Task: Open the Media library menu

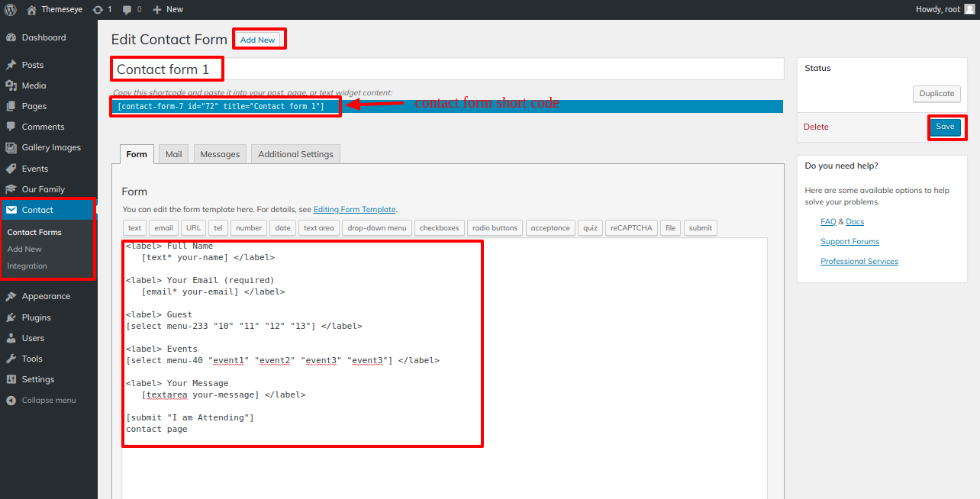Action: (34, 85)
